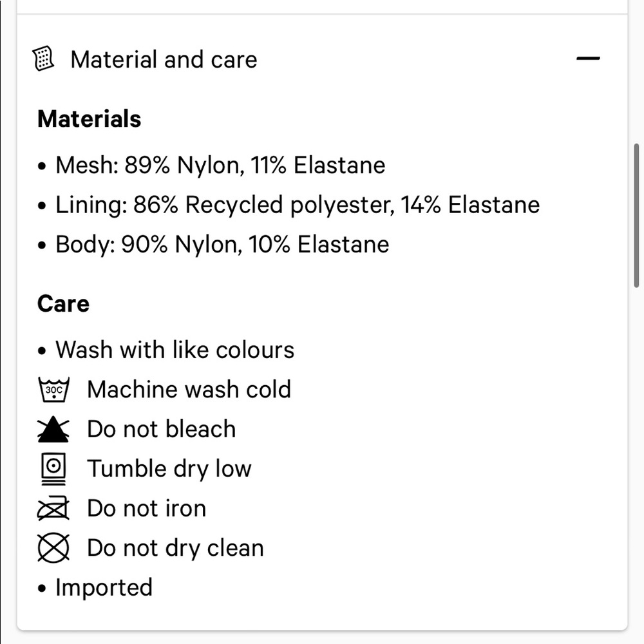The height and width of the screenshot is (644, 644).
Task: Click the do not dry clean icon
Action: 53,548
